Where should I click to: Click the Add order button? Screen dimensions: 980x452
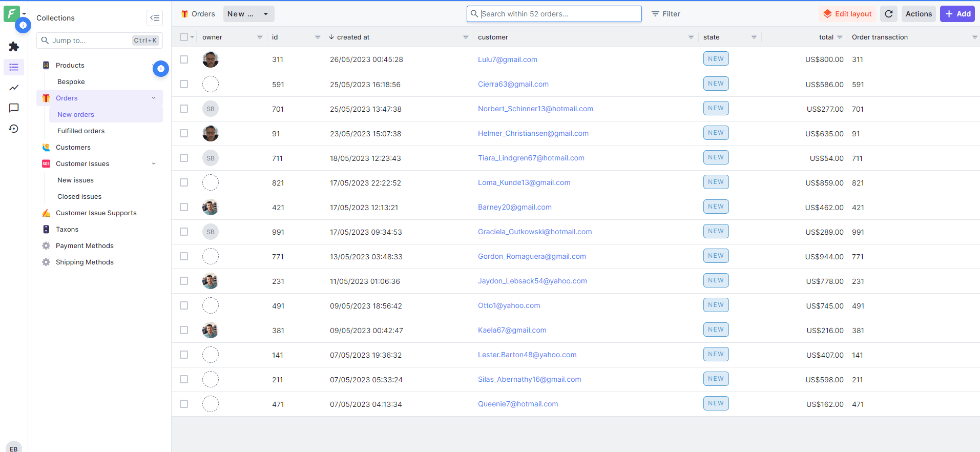pyautogui.click(x=957, y=14)
